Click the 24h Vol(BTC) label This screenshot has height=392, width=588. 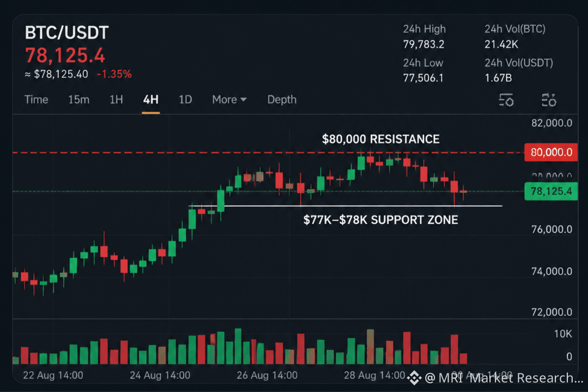[x=515, y=29]
